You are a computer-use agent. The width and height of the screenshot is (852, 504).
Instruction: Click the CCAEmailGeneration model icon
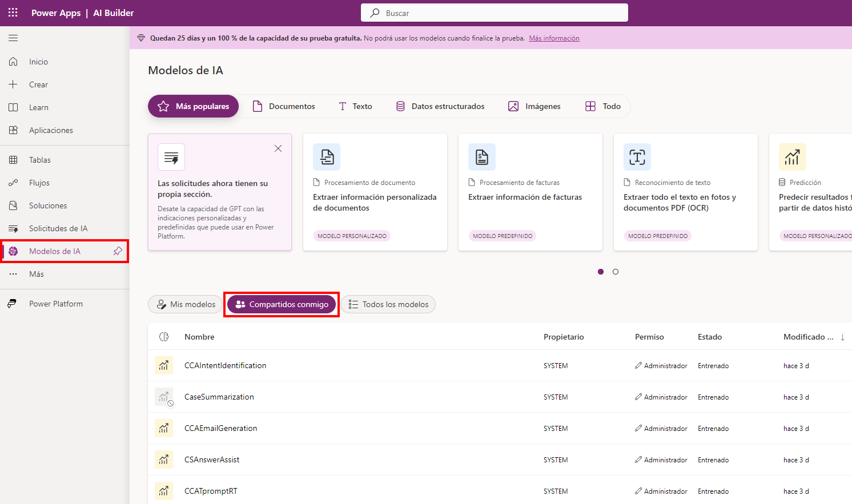[164, 428]
